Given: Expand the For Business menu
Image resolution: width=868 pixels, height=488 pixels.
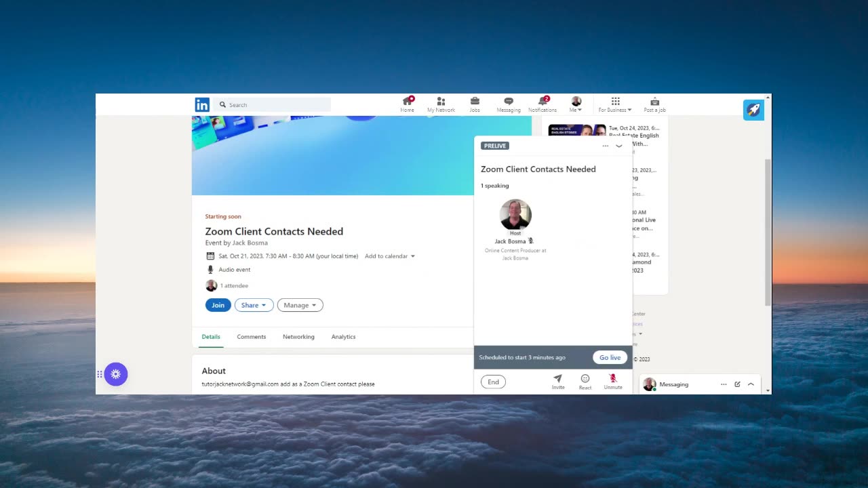Looking at the screenshot, I should point(615,104).
